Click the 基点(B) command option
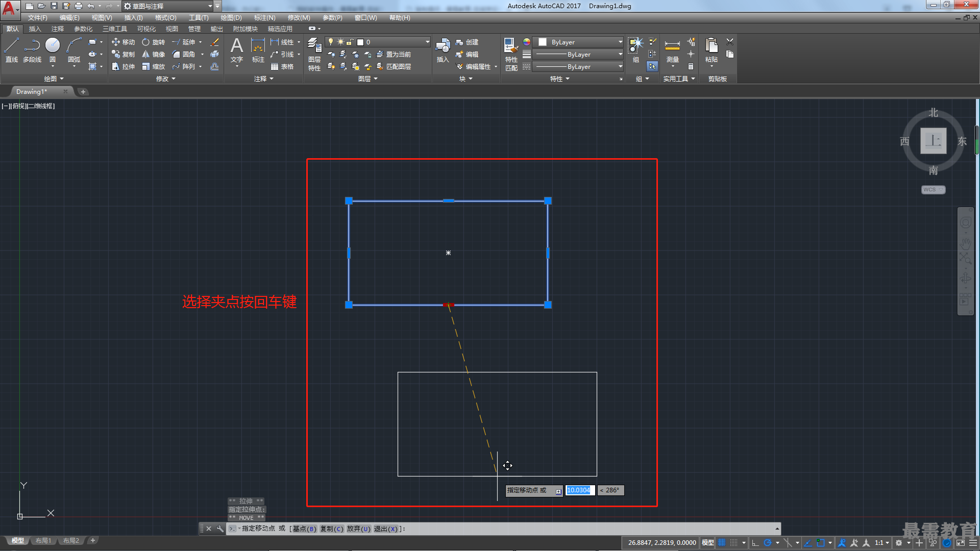Image resolution: width=980 pixels, height=551 pixels. (304, 529)
